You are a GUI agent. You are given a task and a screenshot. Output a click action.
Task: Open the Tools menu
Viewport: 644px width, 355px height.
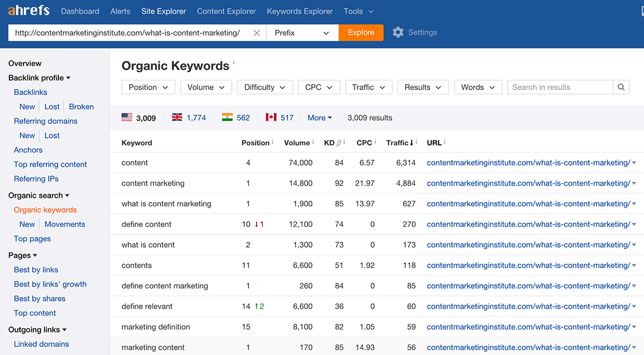[359, 11]
